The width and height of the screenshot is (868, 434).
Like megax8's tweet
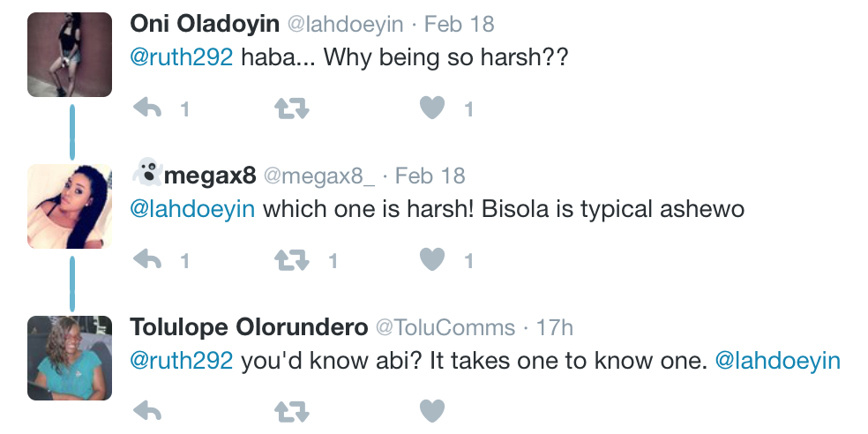432,259
